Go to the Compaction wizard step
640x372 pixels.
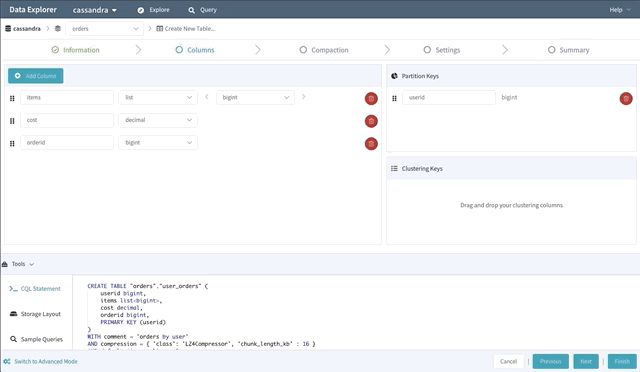pos(324,50)
